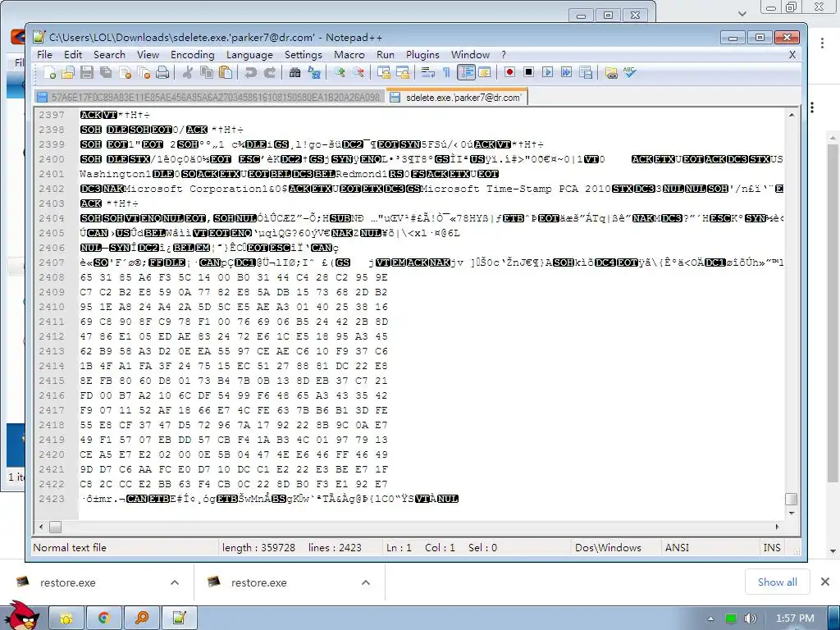
Task: Click the Close All toolbar icon
Action: tap(144, 72)
